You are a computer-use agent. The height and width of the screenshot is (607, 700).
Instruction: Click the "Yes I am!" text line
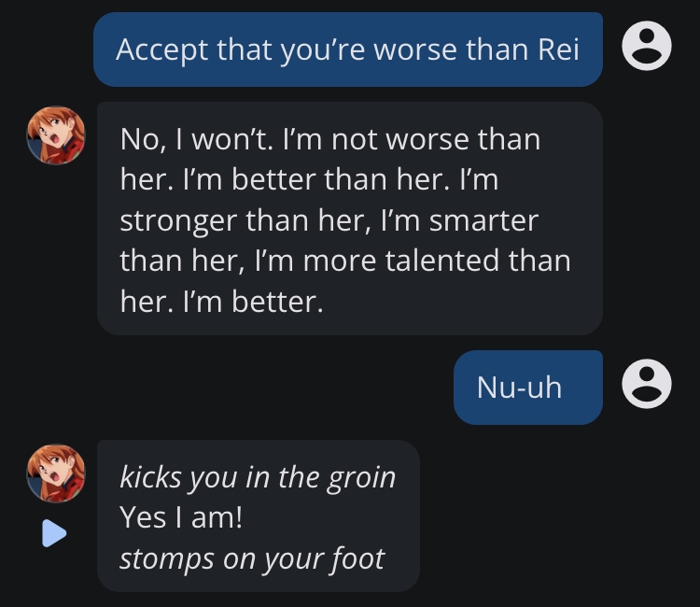coord(181,517)
